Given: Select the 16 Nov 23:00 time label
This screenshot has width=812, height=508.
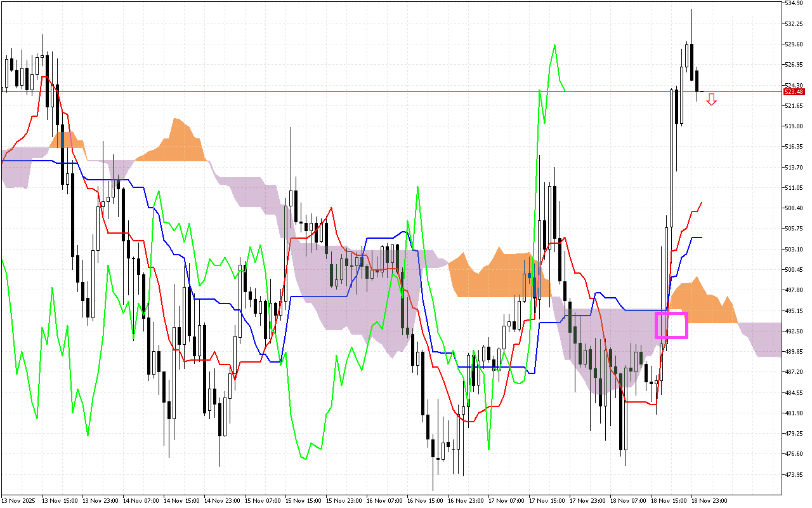Looking at the screenshot, I should tap(467, 501).
